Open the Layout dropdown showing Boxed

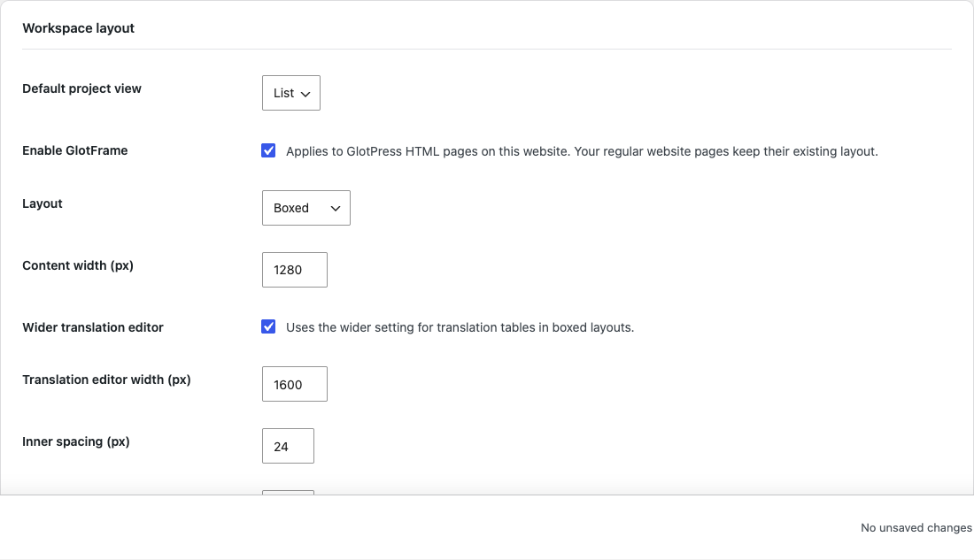(306, 208)
